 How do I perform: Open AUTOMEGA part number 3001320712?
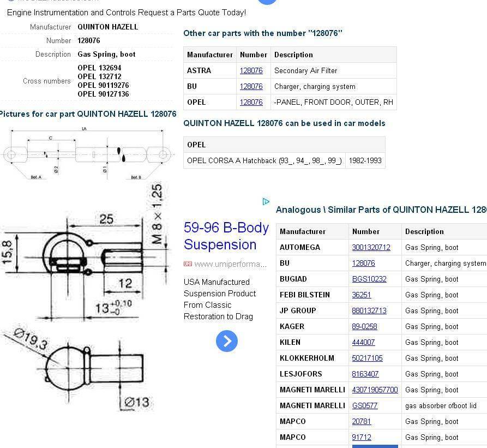pyautogui.click(x=371, y=247)
